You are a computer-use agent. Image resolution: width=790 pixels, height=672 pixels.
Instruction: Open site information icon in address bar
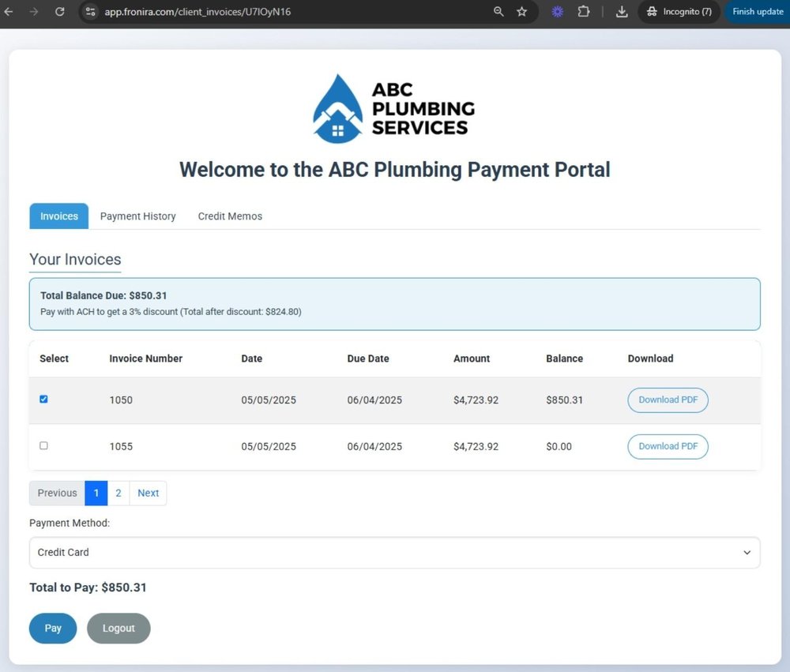[x=91, y=12]
